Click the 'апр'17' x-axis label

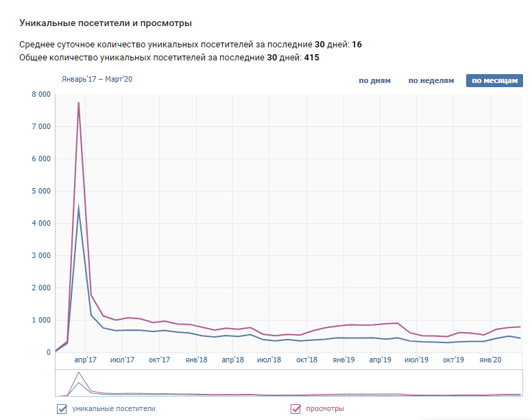pyautogui.click(x=85, y=360)
